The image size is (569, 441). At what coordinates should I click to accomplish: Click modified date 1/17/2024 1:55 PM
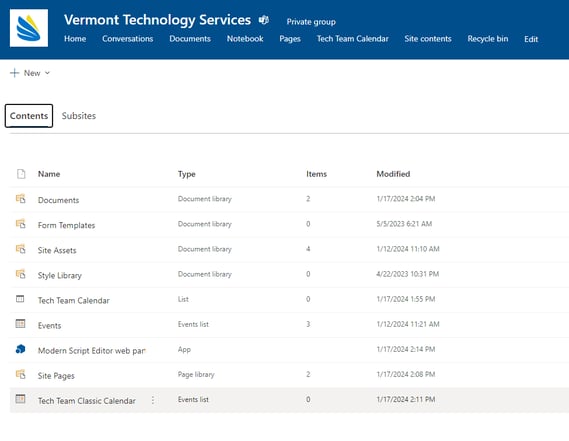(x=406, y=299)
